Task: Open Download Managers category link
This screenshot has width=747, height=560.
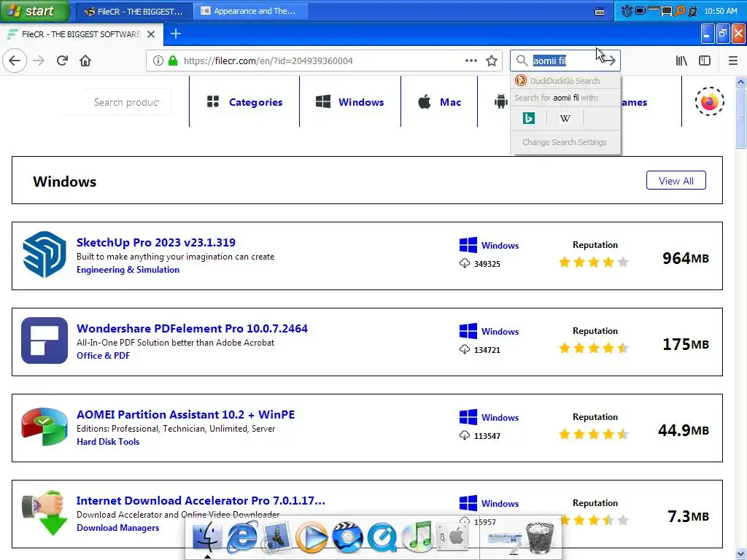Action: point(117,528)
